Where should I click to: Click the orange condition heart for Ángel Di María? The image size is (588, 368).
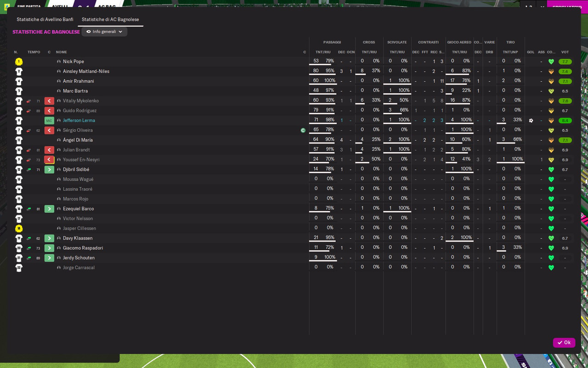click(551, 140)
